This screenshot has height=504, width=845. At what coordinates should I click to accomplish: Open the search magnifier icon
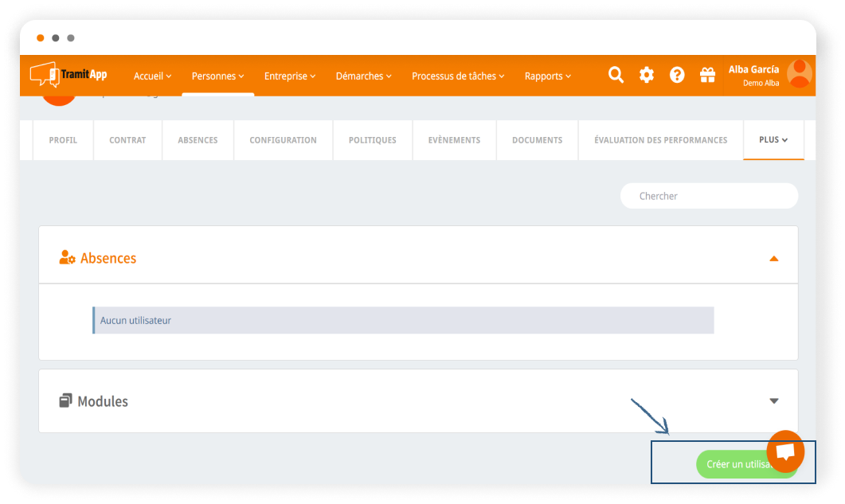pos(616,75)
